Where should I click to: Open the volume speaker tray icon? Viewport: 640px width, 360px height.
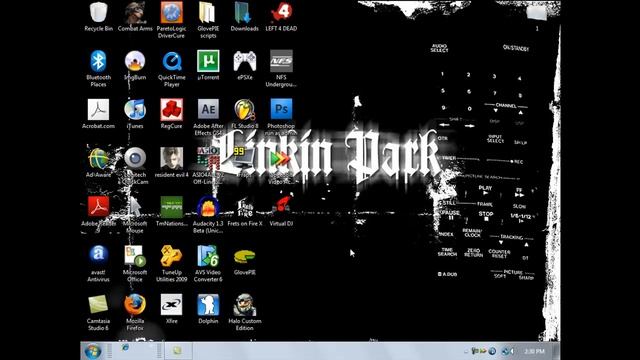coord(507,351)
